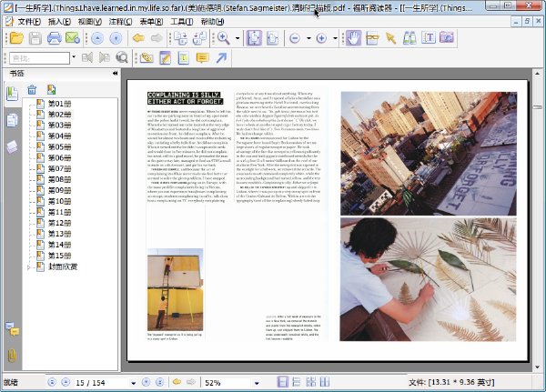
Task: Click in the Find search field
Action: (39, 58)
